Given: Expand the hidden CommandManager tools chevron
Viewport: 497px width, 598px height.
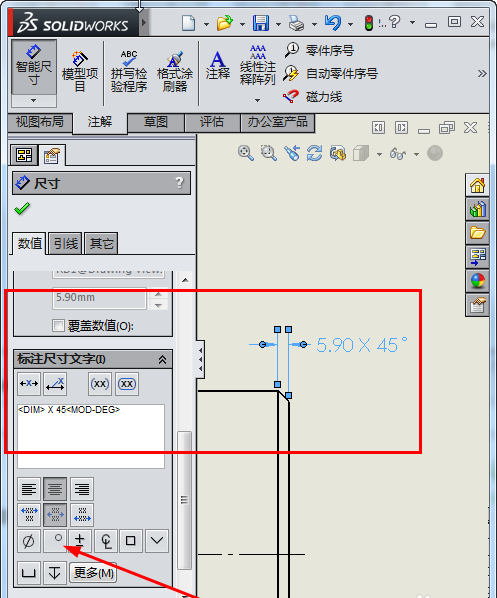Looking at the screenshot, I should click(x=482, y=73).
